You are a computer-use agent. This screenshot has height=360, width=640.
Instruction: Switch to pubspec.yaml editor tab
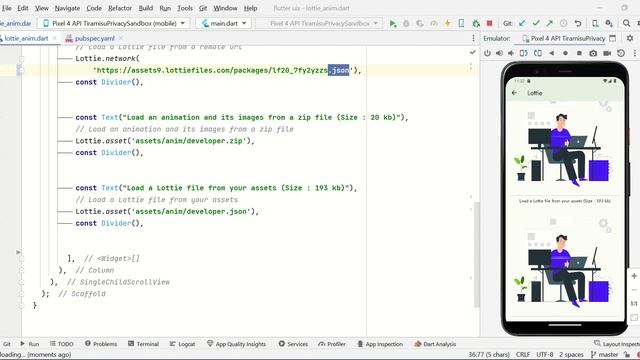pos(95,38)
